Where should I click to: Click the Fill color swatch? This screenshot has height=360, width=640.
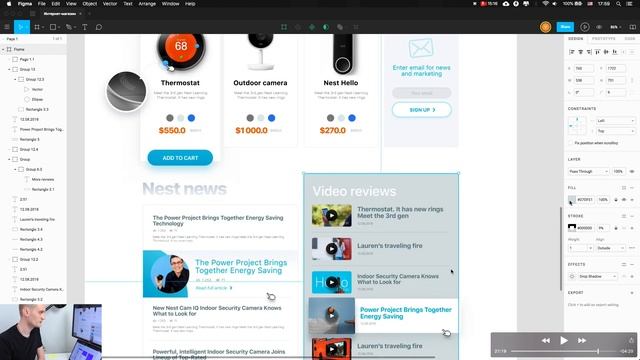click(x=572, y=200)
